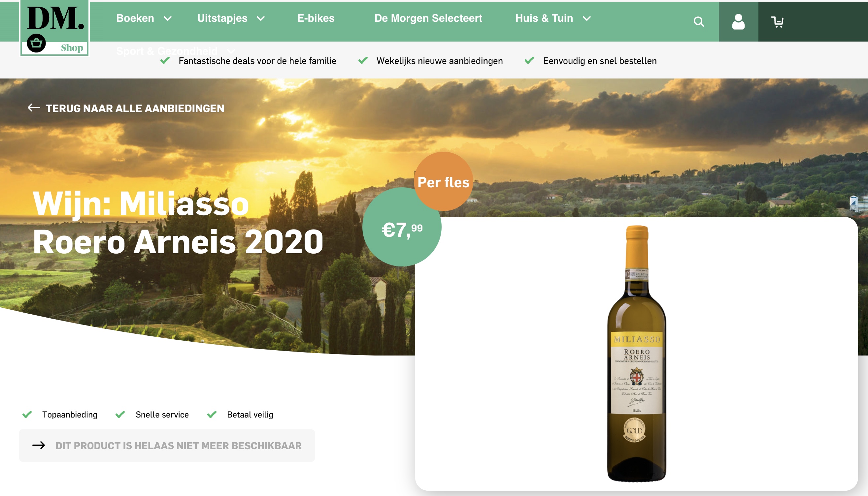Click the checkmark beside Topaanbieding

click(x=27, y=415)
